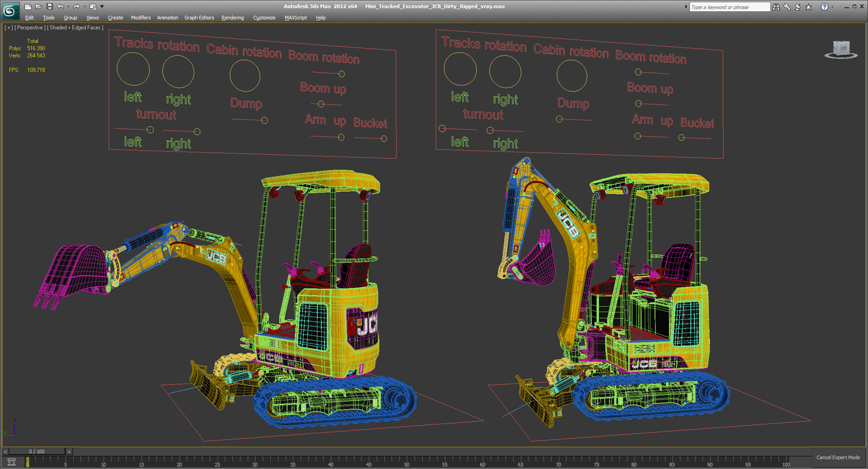
Task: Click the Communication Center satellite icon
Action: [798, 7]
